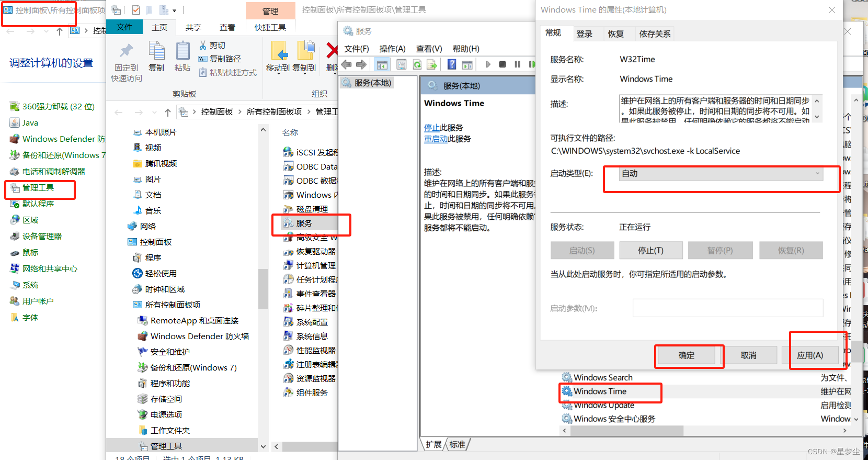
Task: Open 管理工具 in Control Panel list
Action: coord(32,188)
